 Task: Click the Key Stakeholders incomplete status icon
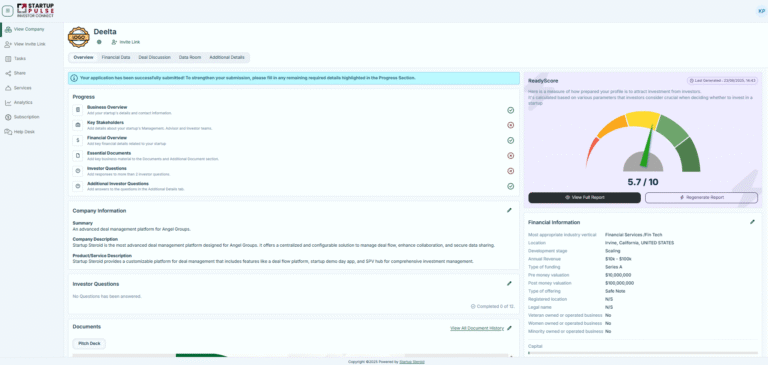click(510, 125)
